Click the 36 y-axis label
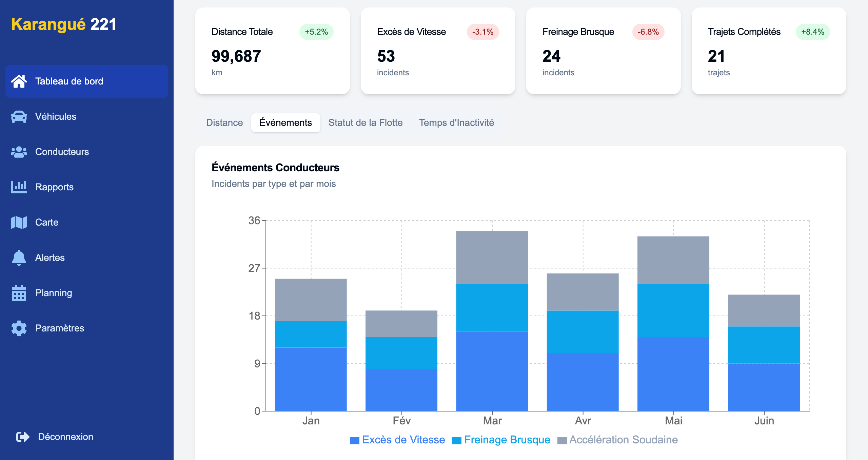Image resolution: width=868 pixels, height=460 pixels. pos(254,221)
